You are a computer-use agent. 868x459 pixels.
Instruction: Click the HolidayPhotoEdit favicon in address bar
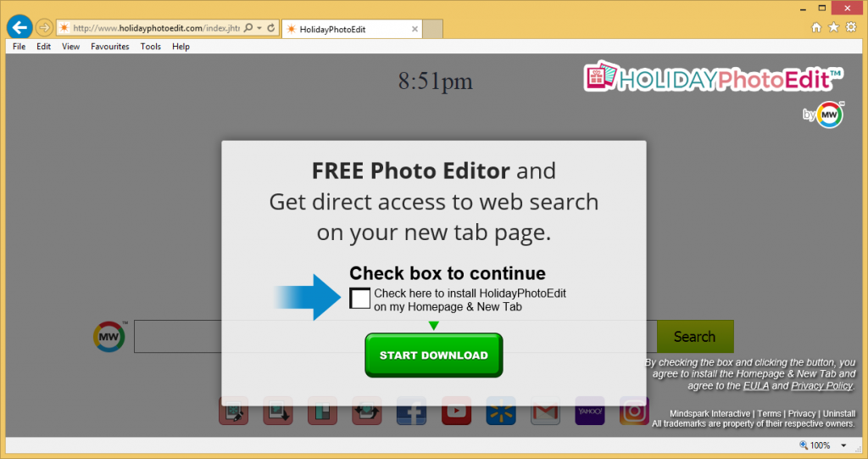pos(64,28)
